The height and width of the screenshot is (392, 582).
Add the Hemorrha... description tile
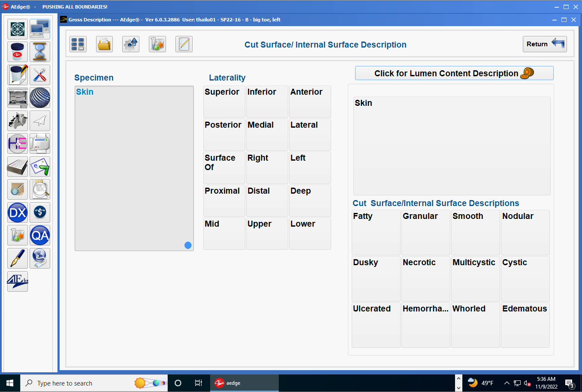426,325
